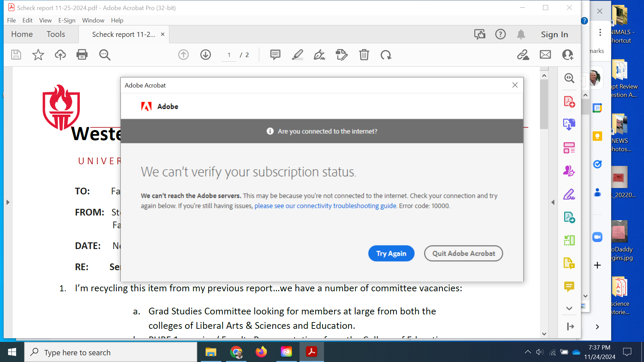Open Fill & Sign tool in right pane
Image resolution: width=644 pixels, height=362 pixels.
pyautogui.click(x=569, y=194)
